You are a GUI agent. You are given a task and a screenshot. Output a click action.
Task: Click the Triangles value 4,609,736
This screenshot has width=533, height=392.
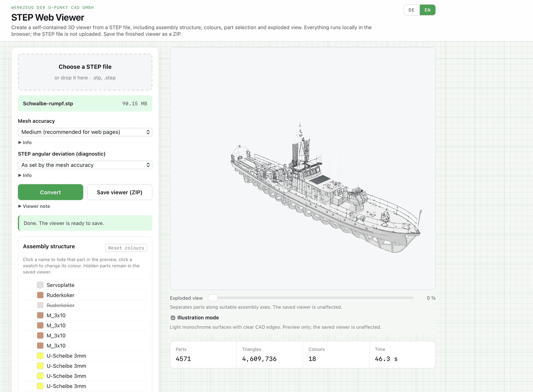[x=259, y=359]
